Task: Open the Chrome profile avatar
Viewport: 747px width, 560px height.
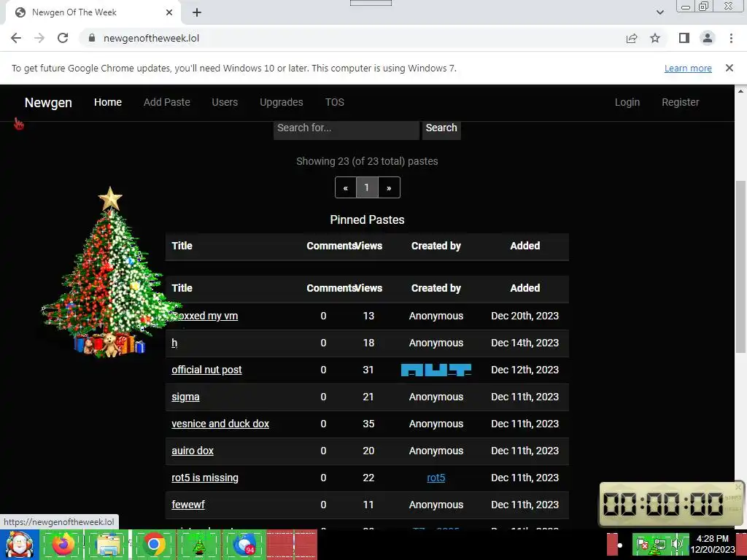Action: [708, 38]
